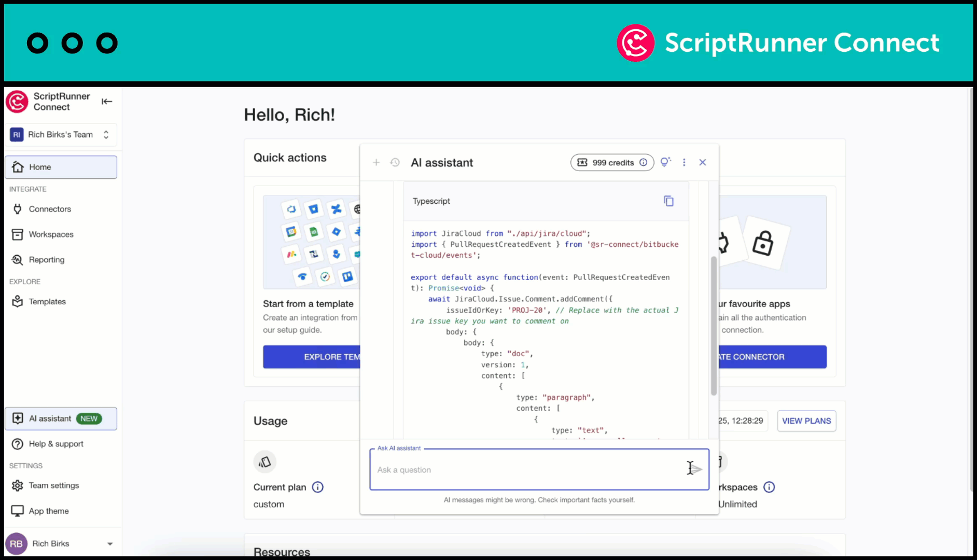
Task: Expand the Rich Birks user menu
Action: pos(110,544)
